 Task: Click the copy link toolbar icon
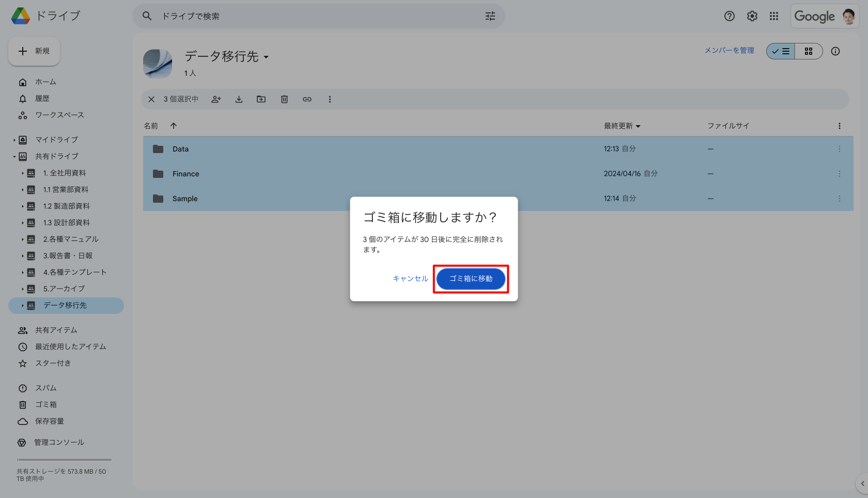[x=307, y=99]
